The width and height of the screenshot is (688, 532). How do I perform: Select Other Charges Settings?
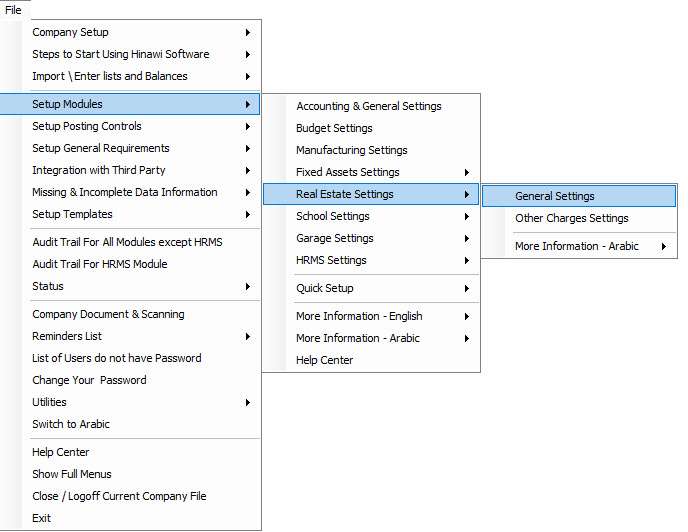(579, 218)
